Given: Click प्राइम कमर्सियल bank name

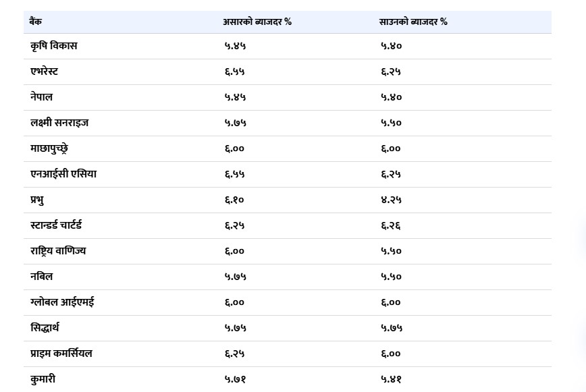Looking at the screenshot, I should (x=61, y=353).
